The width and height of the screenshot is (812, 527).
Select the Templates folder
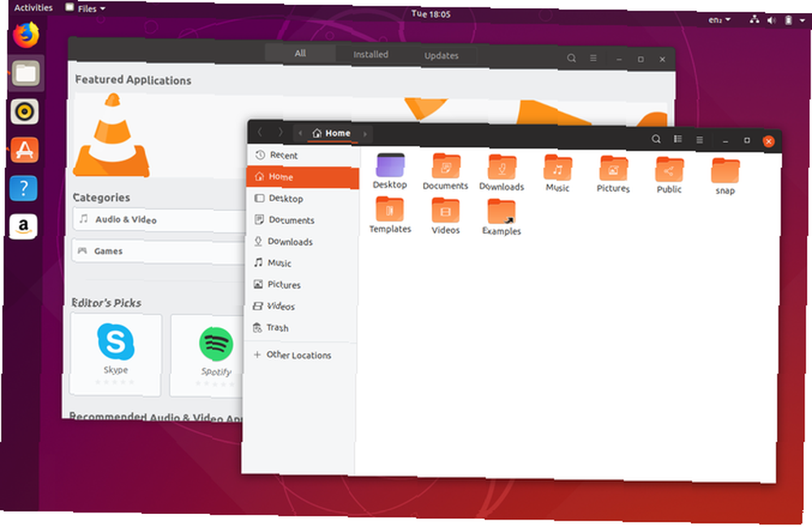[x=390, y=216]
